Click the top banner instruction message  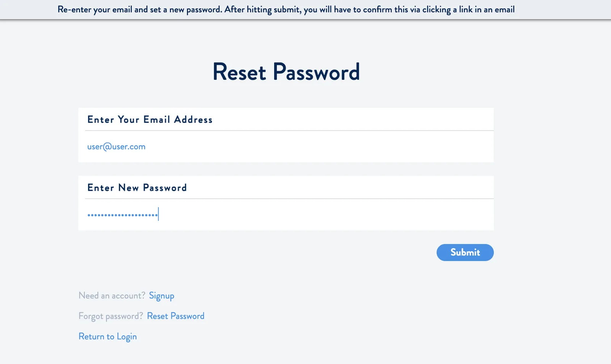[x=286, y=10]
